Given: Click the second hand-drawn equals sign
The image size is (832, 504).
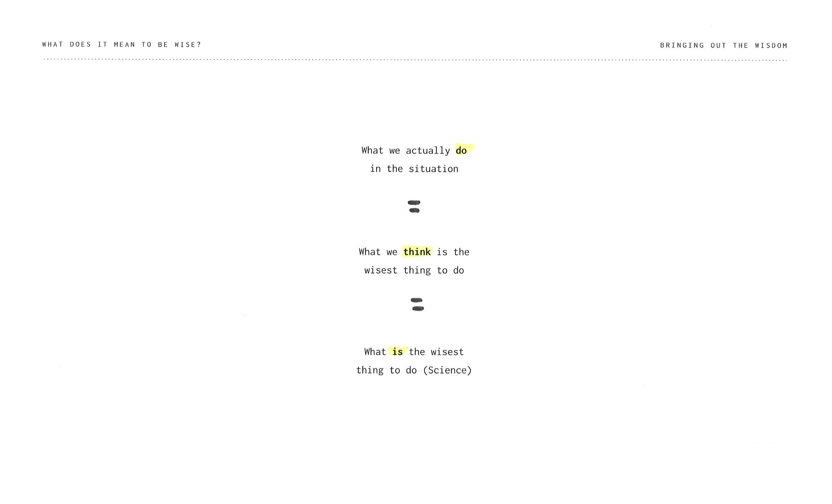Looking at the screenshot, I should point(417,304).
